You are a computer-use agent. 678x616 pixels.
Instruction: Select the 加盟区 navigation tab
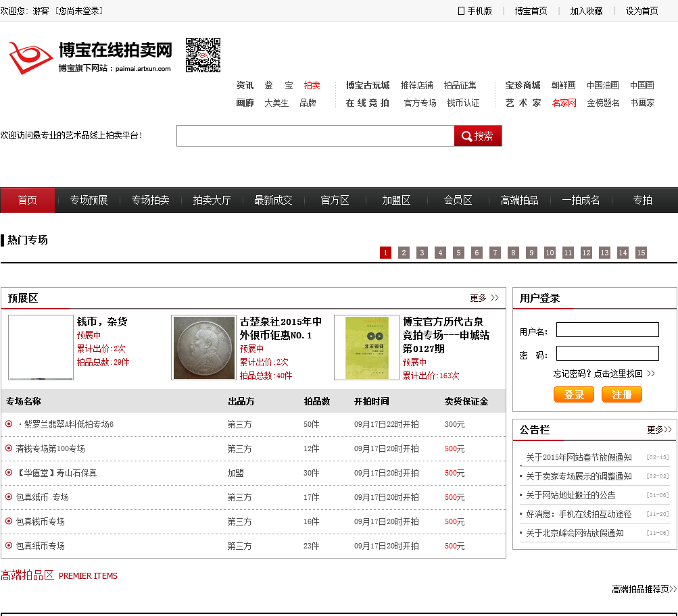coord(396,200)
